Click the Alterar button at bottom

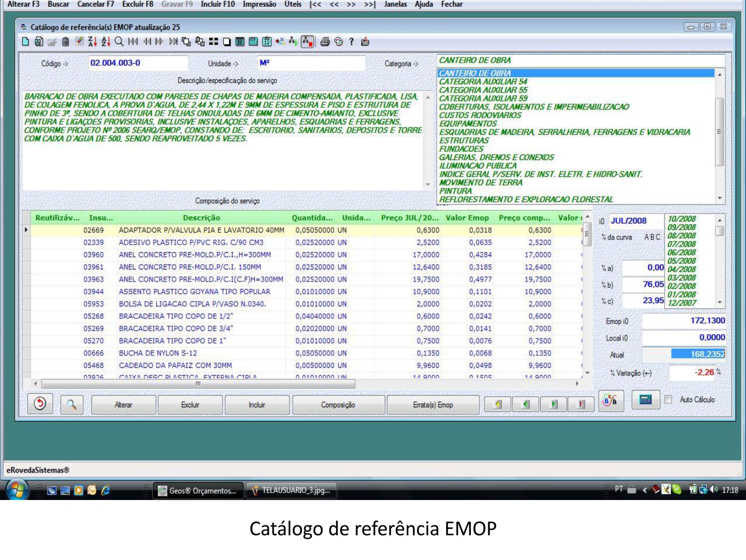[124, 405]
